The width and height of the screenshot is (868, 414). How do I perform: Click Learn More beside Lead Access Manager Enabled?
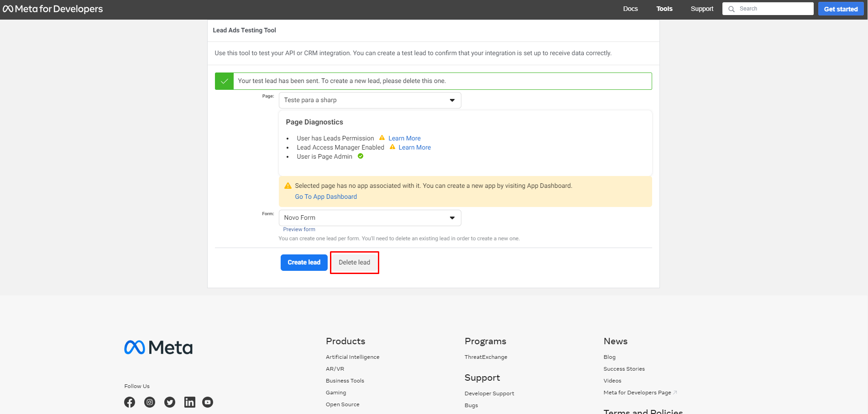tap(414, 147)
